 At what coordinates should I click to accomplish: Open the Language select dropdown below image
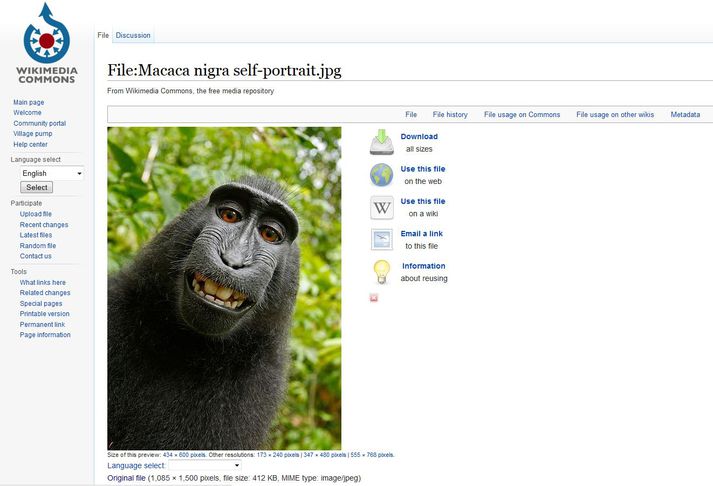point(205,466)
